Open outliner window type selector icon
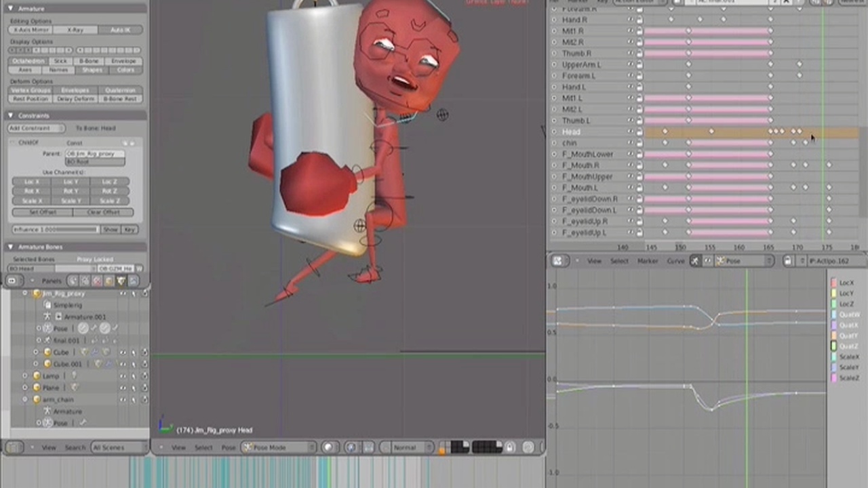The width and height of the screenshot is (868, 488). pyautogui.click(x=16, y=447)
